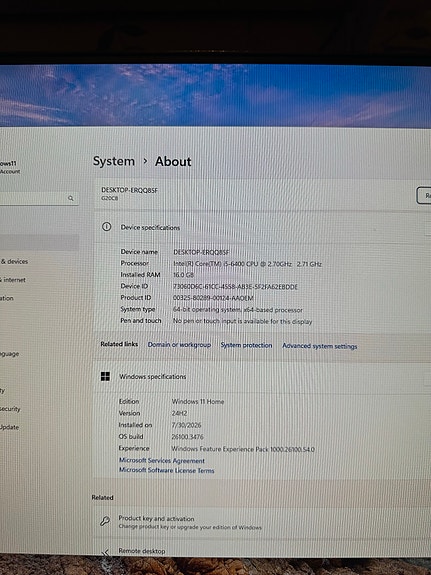Collapse the Windows specifications section header
Image resolution: width=431 pixels, height=575 pixels.
coord(262,377)
